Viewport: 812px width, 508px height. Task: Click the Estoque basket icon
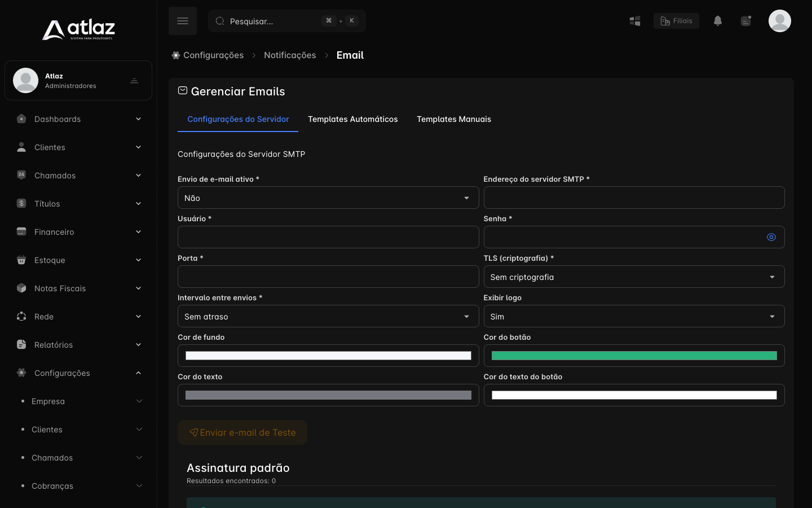[21, 260]
